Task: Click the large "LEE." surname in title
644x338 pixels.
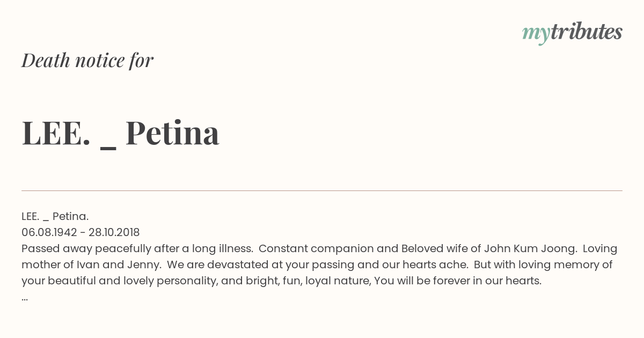Action: click(x=56, y=133)
